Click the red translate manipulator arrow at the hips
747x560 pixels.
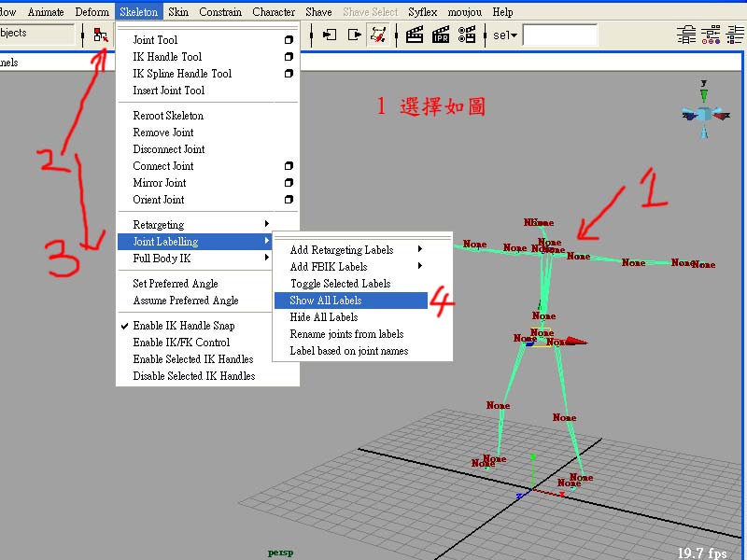pyautogui.click(x=575, y=341)
